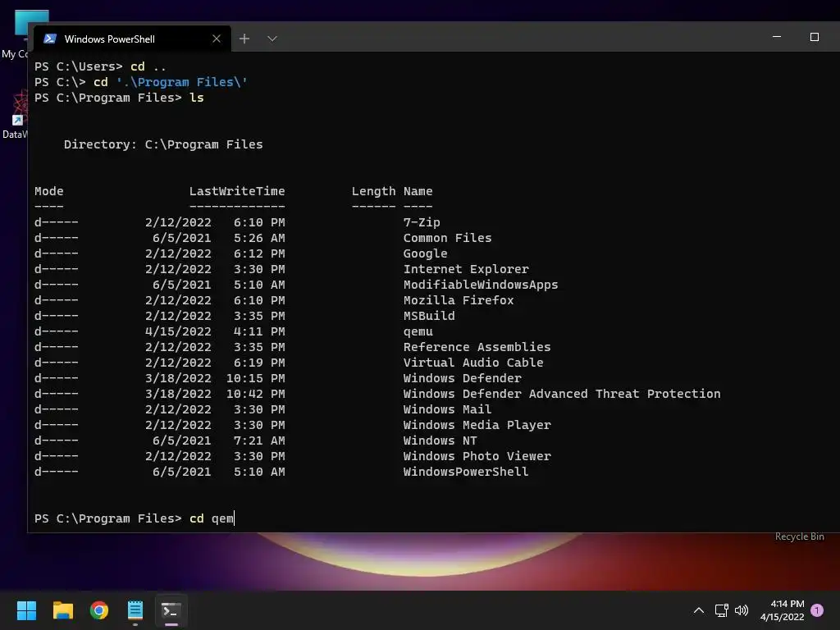Select the Recycle Bin desktop label
This screenshot has width=840, height=630.
click(799, 536)
